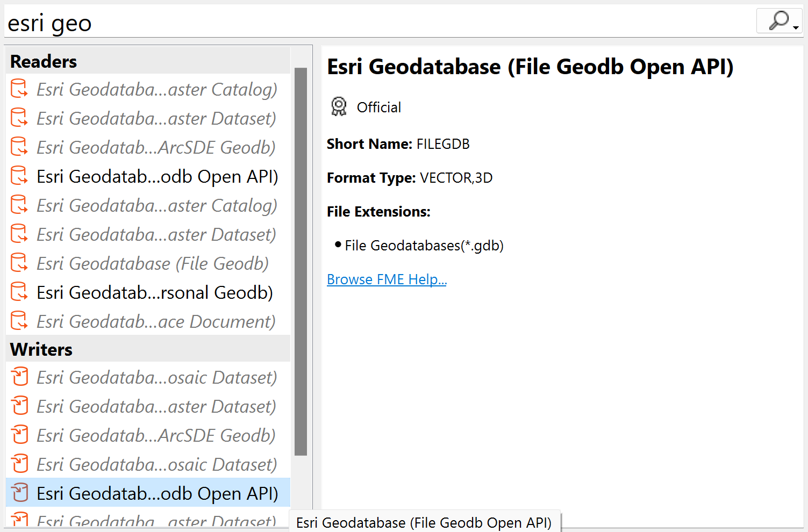Image resolution: width=808 pixels, height=532 pixels.
Task: Select the Esri Geodatabase (Raster Dataset) writer
Action: (x=156, y=406)
